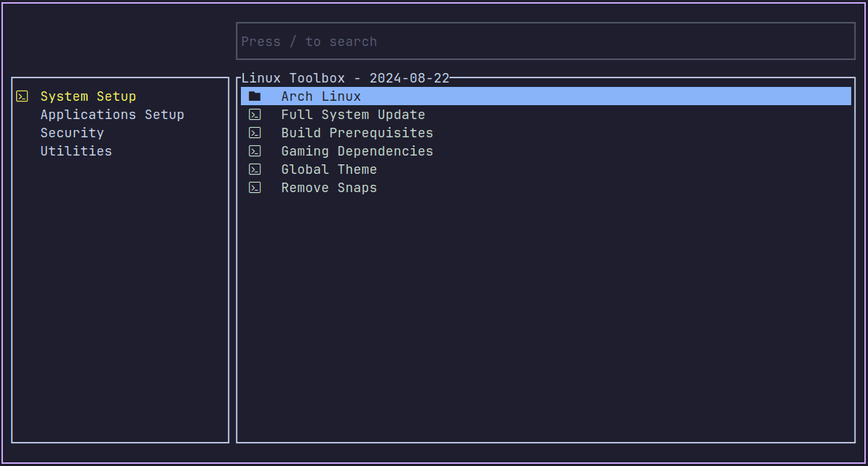868x466 pixels.
Task: Go to the Utilities tab
Action: point(76,151)
